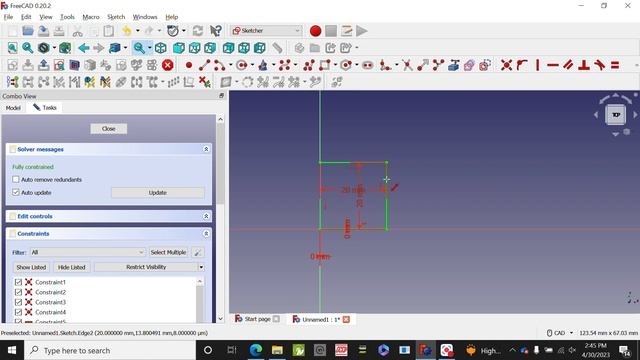Click the navigation cube TOP face
This screenshot has height=360, width=640.
coord(616,115)
